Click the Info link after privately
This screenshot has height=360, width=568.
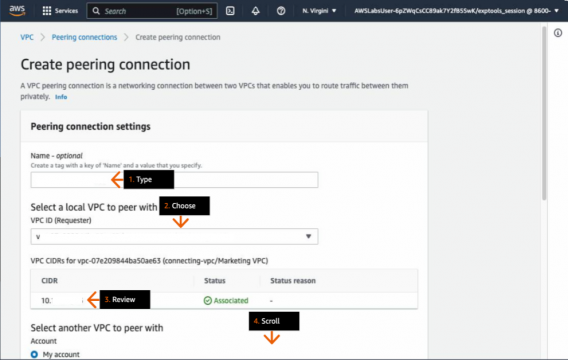coord(61,97)
